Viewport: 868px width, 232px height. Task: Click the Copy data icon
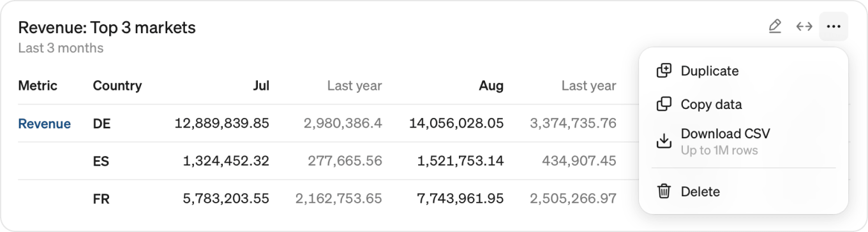[664, 104]
